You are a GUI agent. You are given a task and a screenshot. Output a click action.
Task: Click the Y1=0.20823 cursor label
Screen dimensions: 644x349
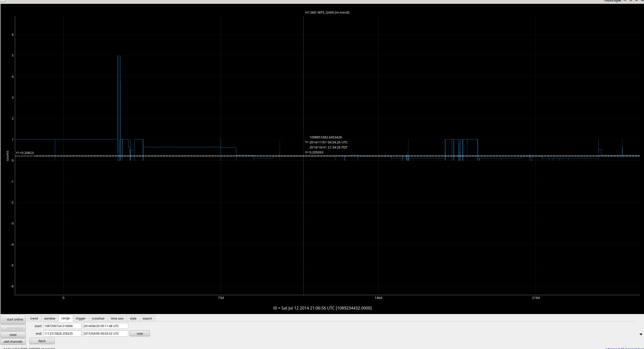tap(25, 153)
